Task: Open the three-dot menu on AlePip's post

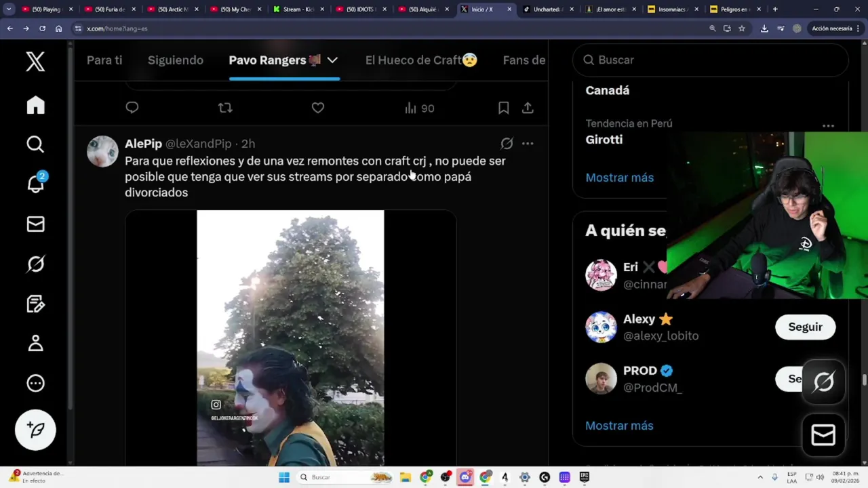Action: point(528,144)
